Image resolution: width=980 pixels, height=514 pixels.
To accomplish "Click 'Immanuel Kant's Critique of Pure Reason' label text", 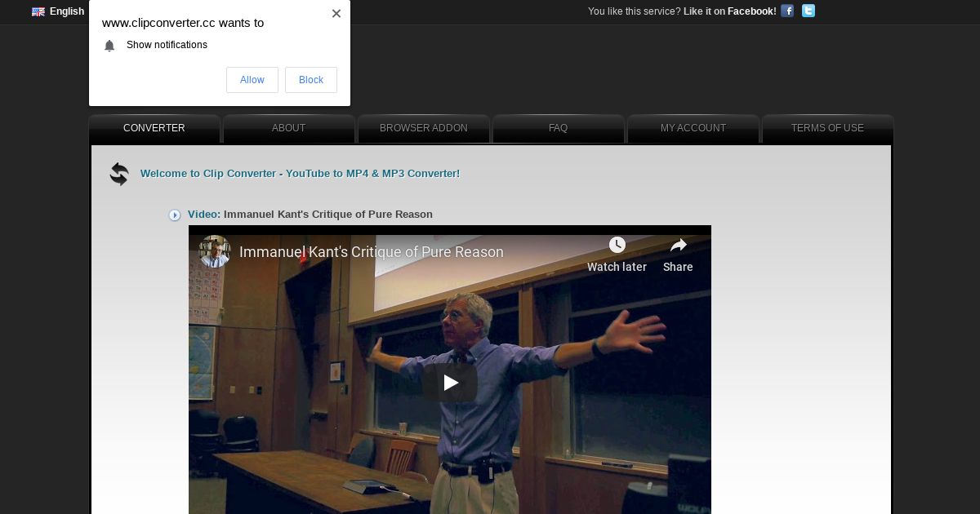I will coord(328,215).
